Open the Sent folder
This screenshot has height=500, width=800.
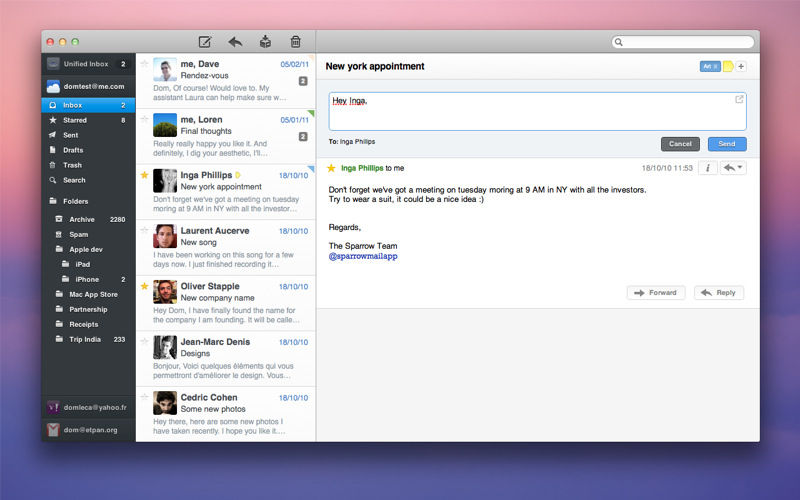tap(88, 135)
